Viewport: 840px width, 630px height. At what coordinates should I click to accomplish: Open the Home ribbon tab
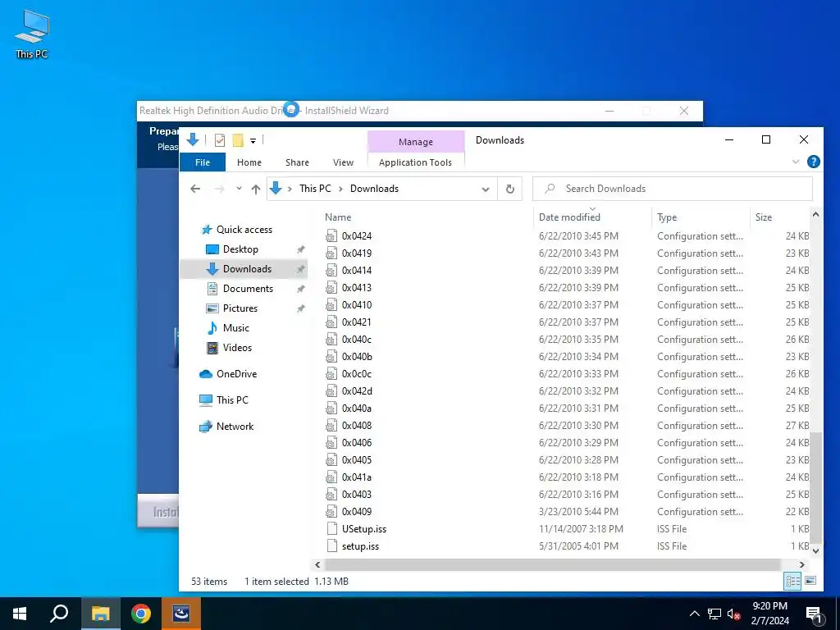click(249, 162)
